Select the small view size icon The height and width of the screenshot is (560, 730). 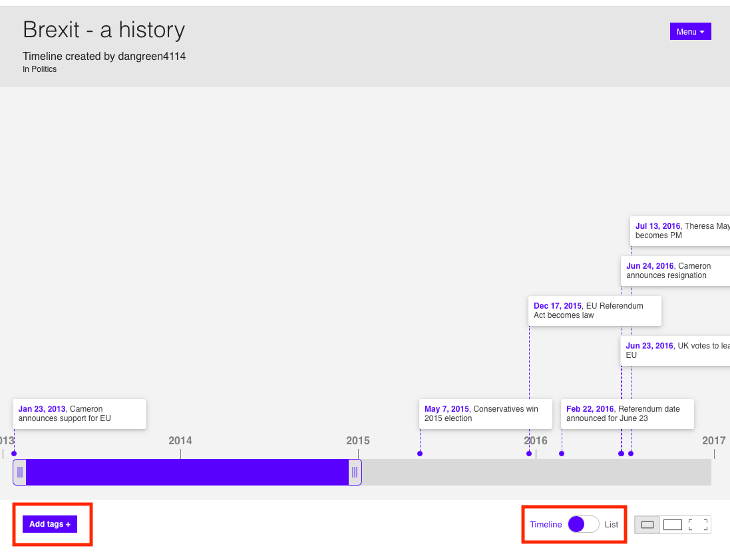pos(647,525)
